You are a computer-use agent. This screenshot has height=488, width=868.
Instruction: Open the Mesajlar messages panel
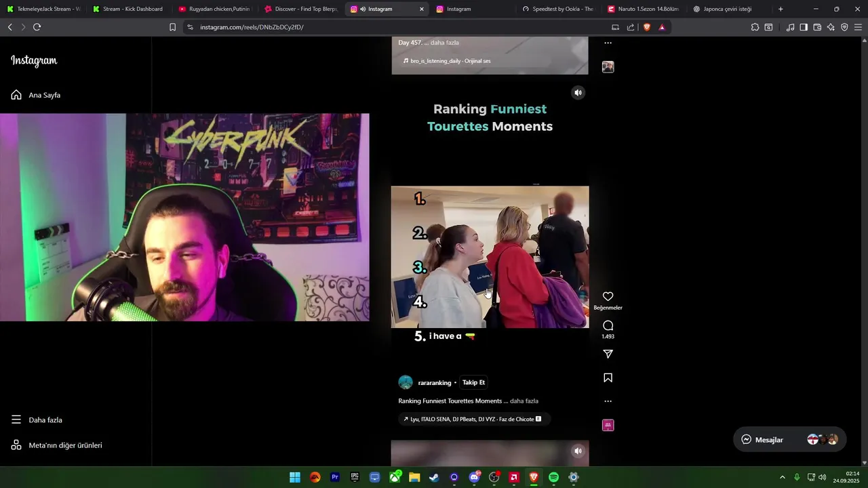(x=789, y=439)
